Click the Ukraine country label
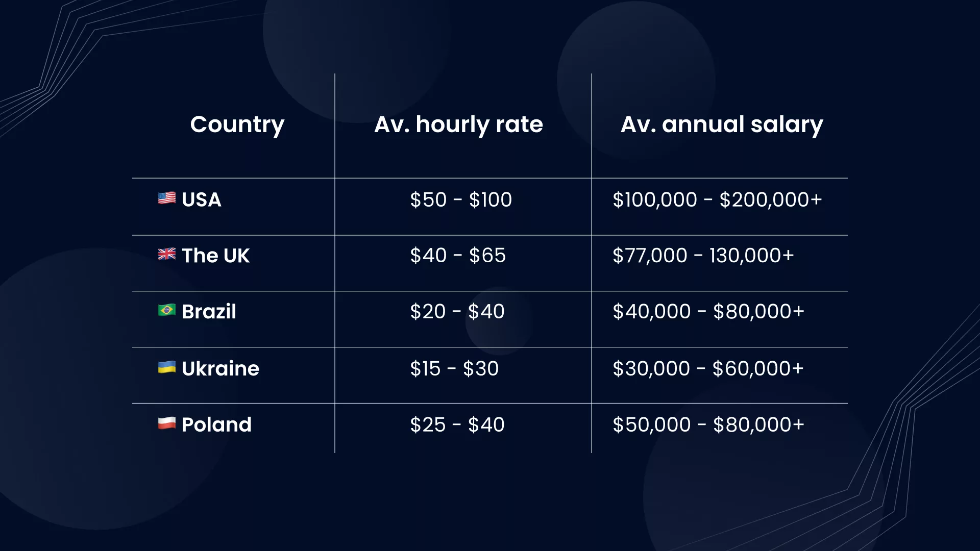This screenshot has width=980, height=551. [220, 368]
